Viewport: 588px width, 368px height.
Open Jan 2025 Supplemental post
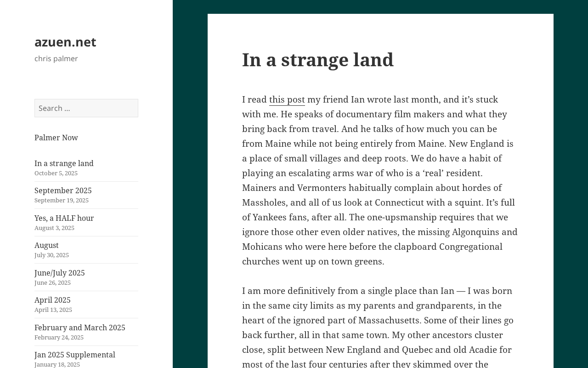[75, 355]
